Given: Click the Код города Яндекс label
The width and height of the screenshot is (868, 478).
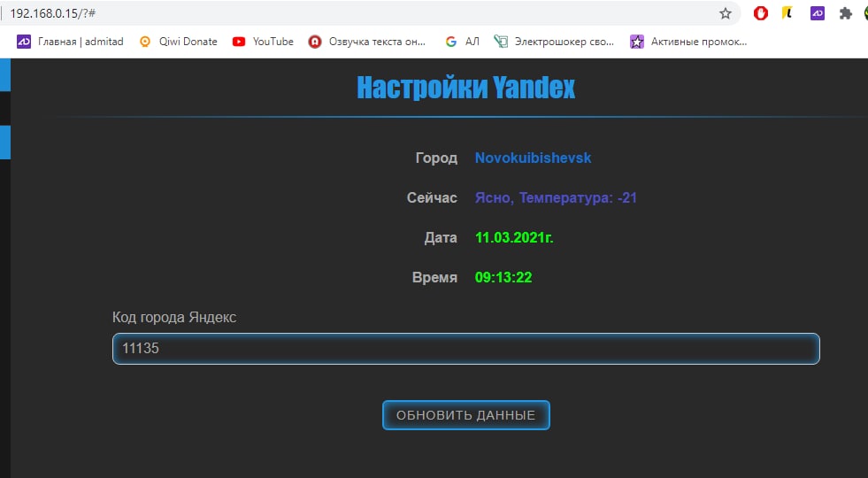Looking at the screenshot, I should click(174, 318).
